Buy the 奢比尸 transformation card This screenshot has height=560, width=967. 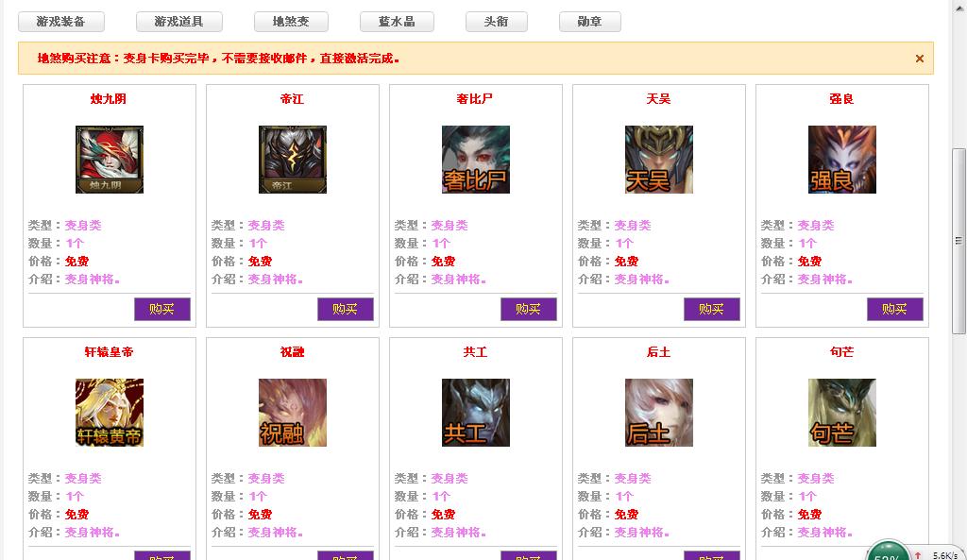point(529,309)
